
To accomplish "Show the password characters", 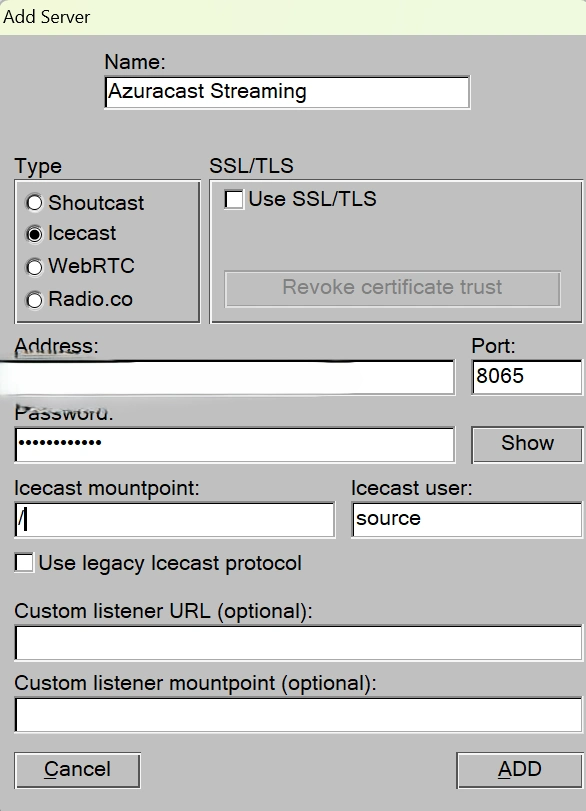I will (527, 444).
